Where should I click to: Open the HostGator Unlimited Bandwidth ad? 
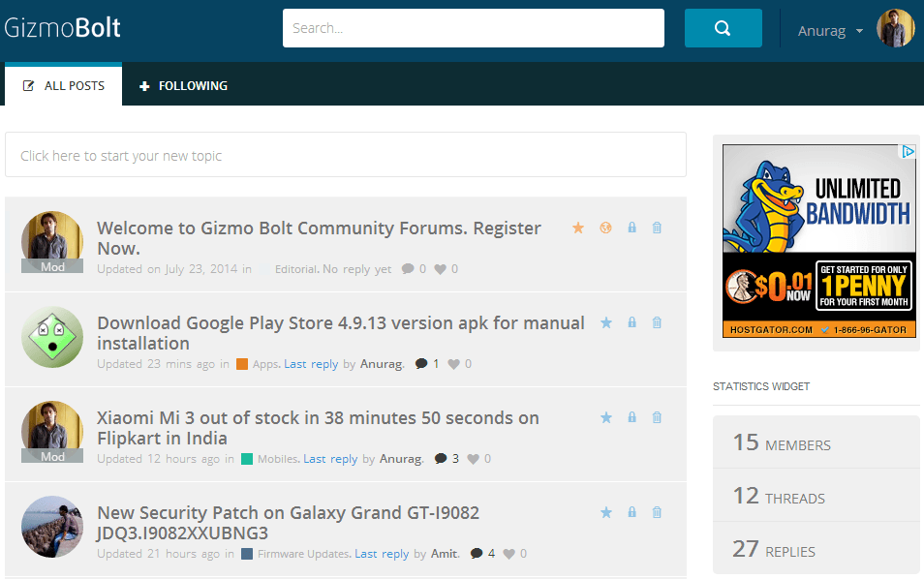tap(819, 241)
